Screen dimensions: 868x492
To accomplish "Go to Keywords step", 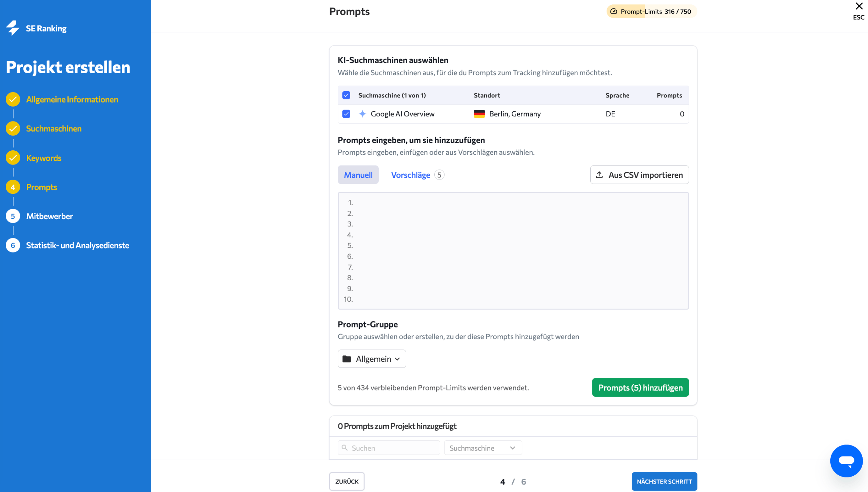I will (44, 158).
